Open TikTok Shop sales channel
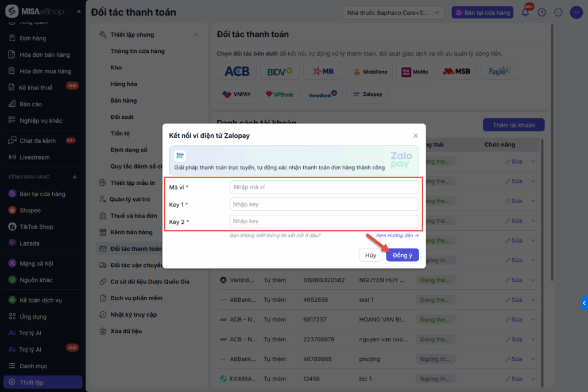Screen dimensions: 588x392 [36, 227]
